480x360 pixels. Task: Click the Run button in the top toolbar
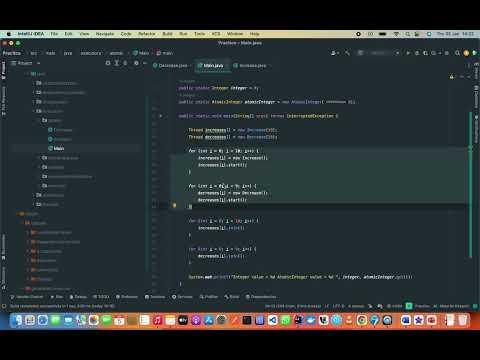[408, 53]
